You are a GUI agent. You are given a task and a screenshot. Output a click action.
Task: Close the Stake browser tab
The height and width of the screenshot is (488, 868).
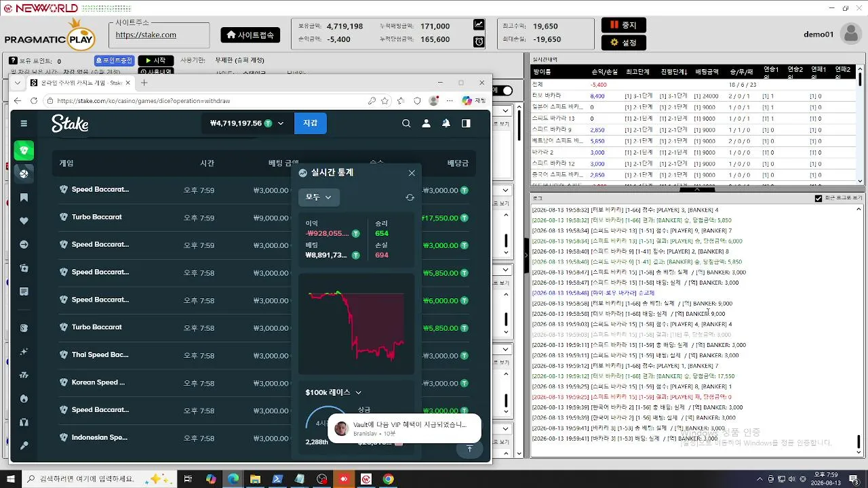point(127,83)
